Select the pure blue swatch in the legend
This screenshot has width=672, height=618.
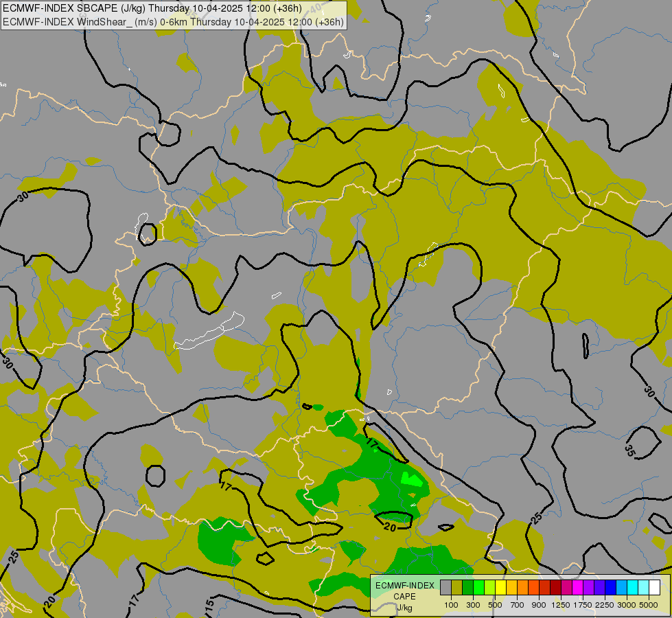[611, 588]
